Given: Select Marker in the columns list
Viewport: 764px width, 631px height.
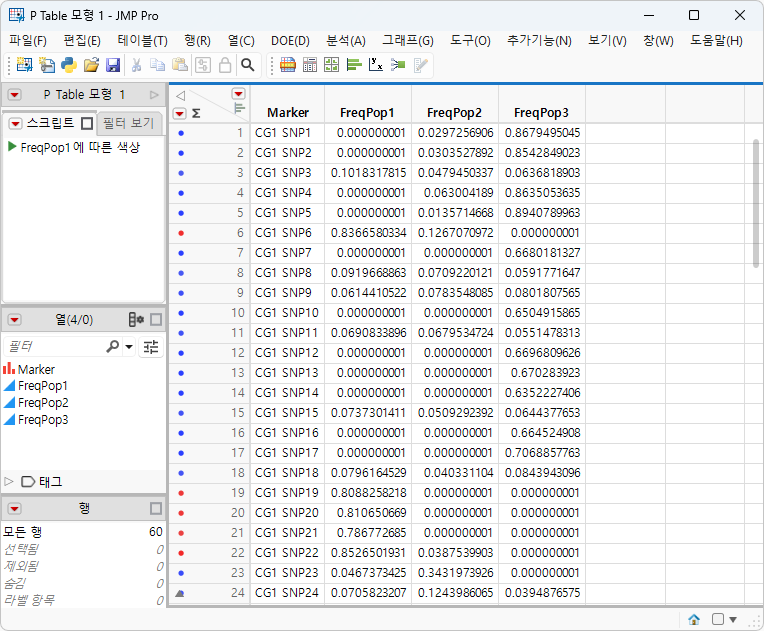Looking at the screenshot, I should 37,369.
